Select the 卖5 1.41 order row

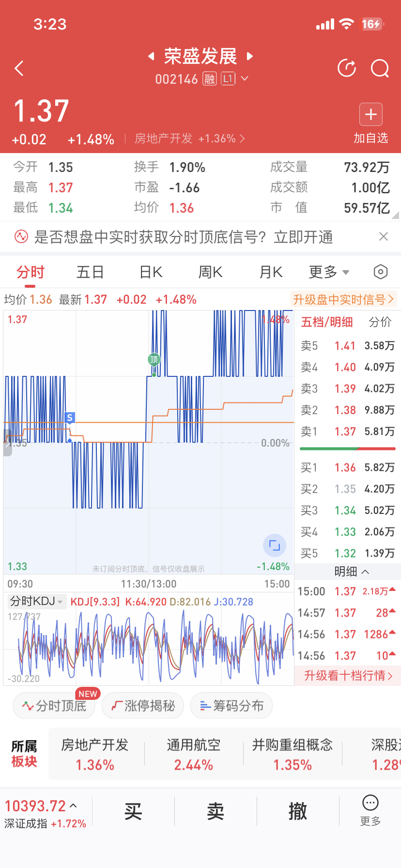point(348,346)
